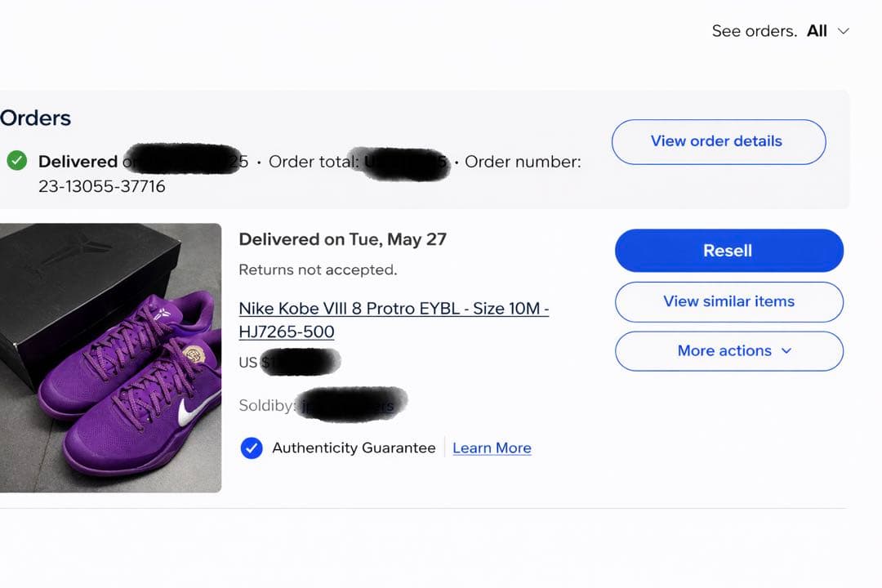Click the green Delivered checkmark icon
This screenshot has width=882, height=588.
[x=16, y=161]
